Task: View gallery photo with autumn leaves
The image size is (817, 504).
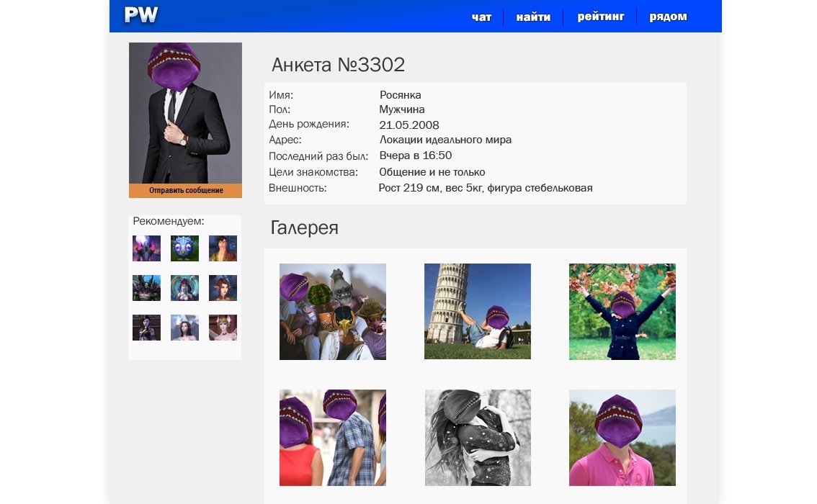Action: [622, 311]
